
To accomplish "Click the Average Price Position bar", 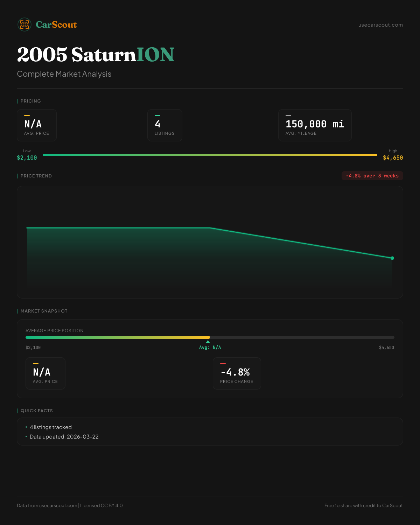I will tap(210, 337).
